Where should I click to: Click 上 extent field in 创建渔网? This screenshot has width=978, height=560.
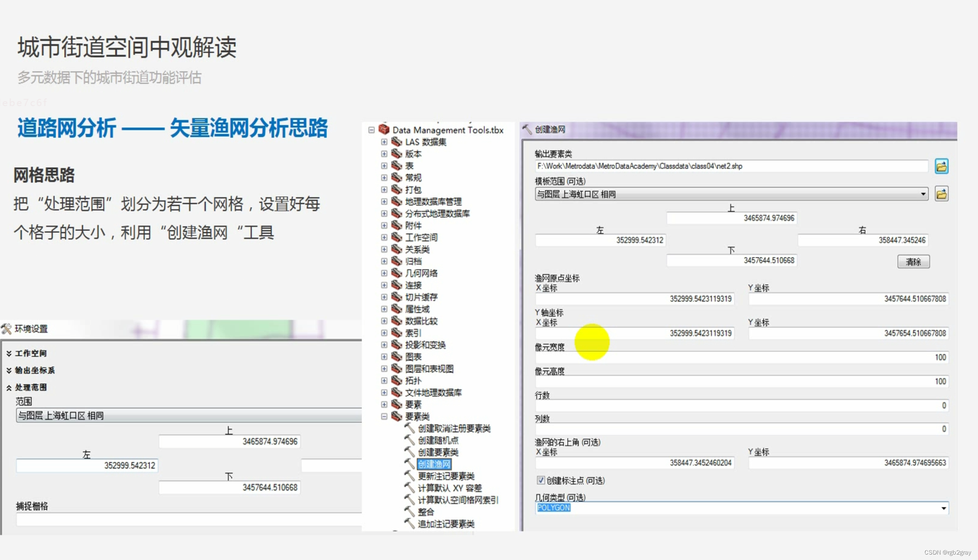coord(731,218)
